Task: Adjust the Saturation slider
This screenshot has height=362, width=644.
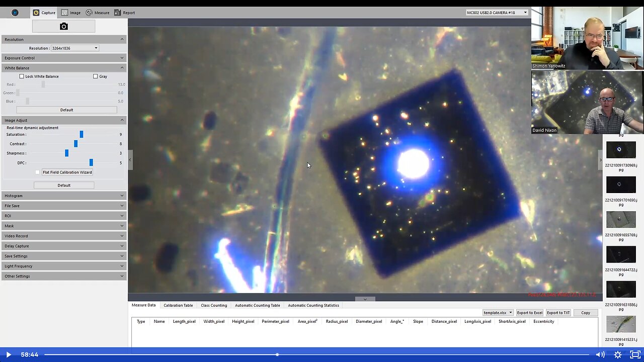Action: coord(81,134)
